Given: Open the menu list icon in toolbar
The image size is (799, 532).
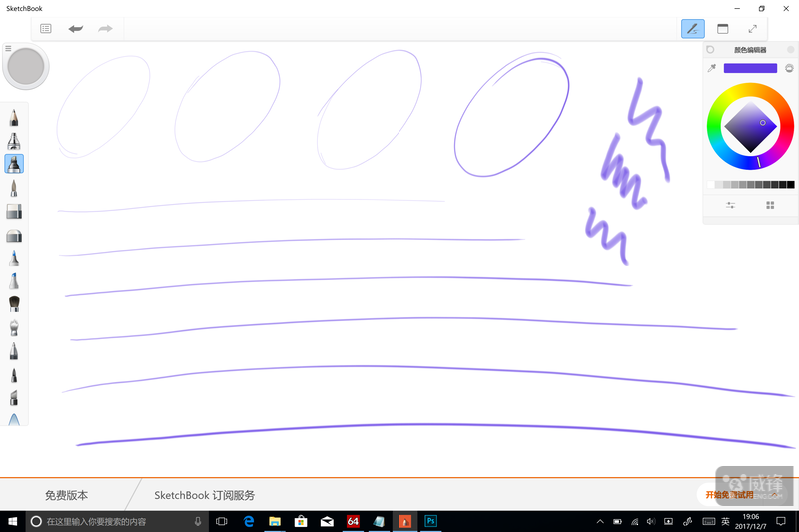Looking at the screenshot, I should click(46, 29).
